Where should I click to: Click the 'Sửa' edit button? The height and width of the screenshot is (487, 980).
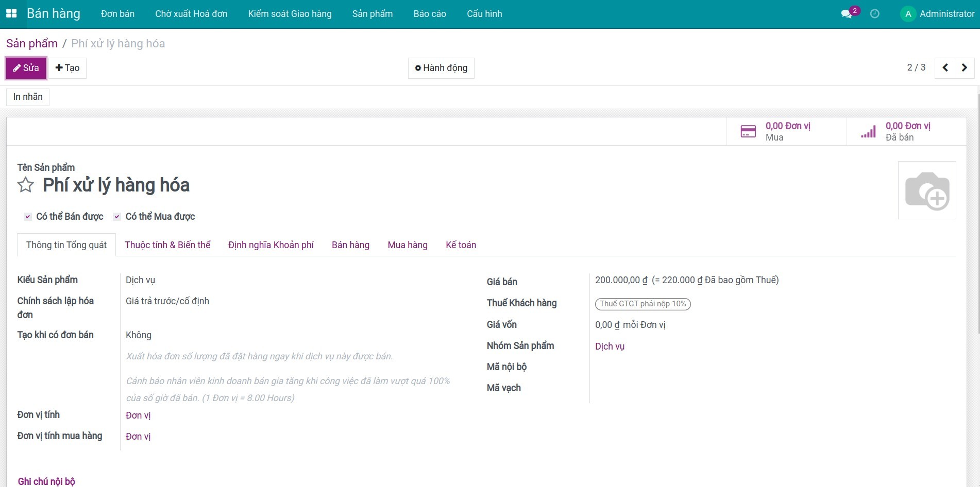click(x=26, y=68)
